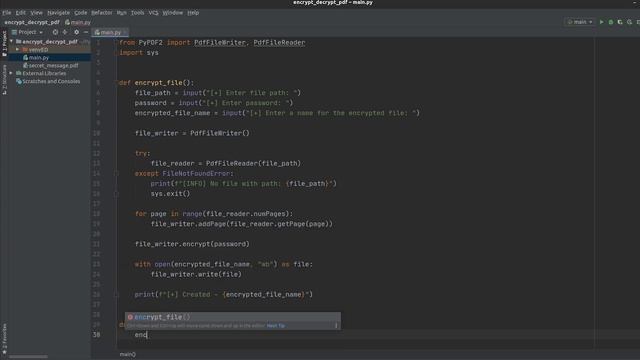Click the fold marker beside except FileNotFoundError line
The width and height of the screenshot is (640, 360).
pos(116,173)
